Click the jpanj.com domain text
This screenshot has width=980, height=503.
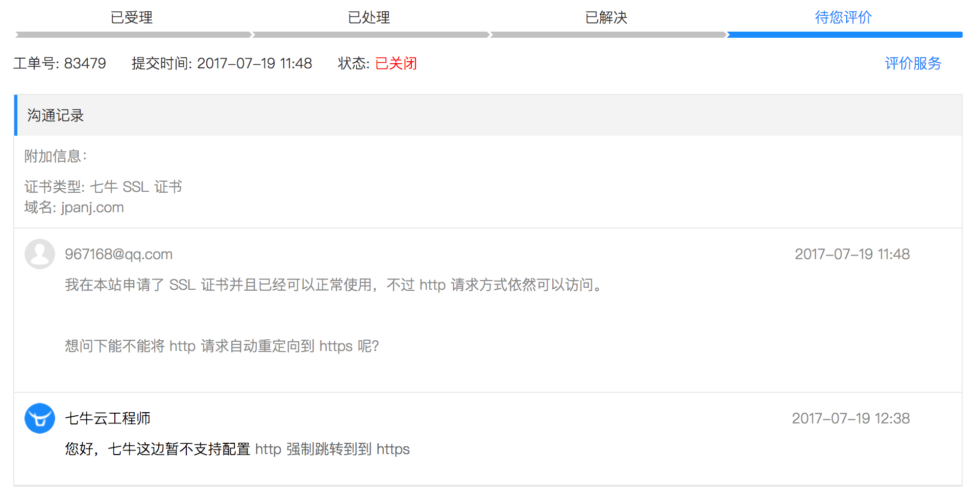click(92, 208)
